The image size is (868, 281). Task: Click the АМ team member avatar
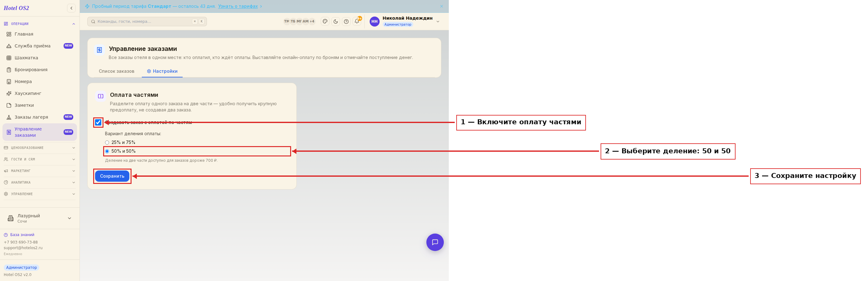pos(306,21)
